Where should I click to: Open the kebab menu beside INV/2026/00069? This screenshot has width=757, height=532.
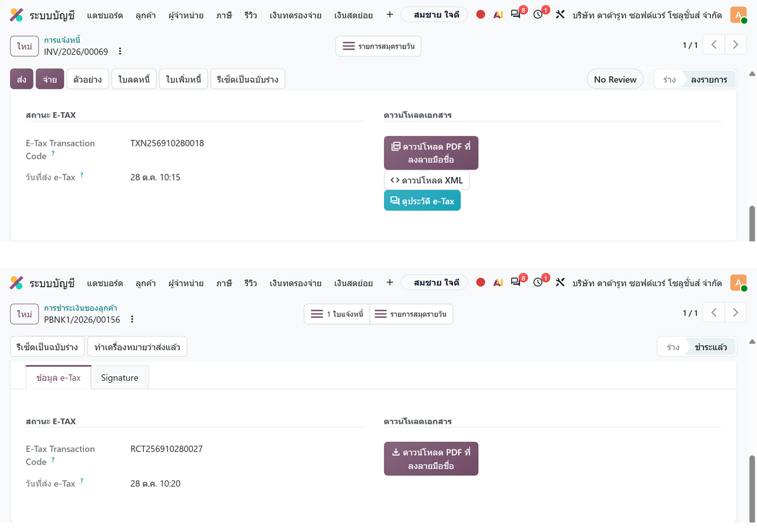[120, 51]
